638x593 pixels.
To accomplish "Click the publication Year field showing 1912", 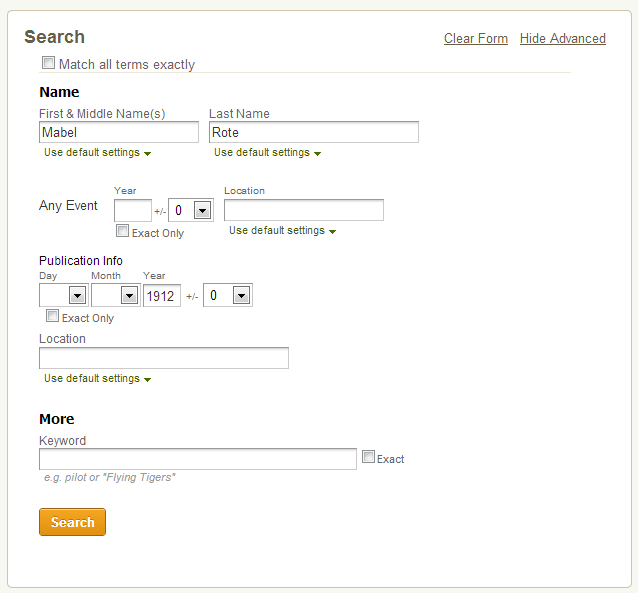I will coord(161,295).
